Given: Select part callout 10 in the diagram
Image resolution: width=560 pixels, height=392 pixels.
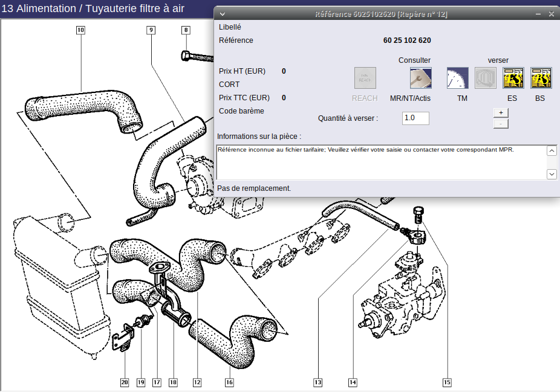Looking at the screenshot, I should coord(80,30).
